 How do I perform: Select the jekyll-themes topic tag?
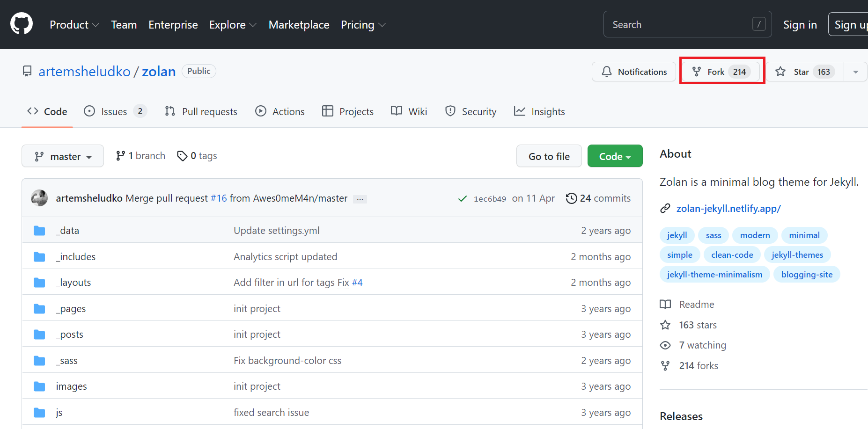pyautogui.click(x=797, y=255)
